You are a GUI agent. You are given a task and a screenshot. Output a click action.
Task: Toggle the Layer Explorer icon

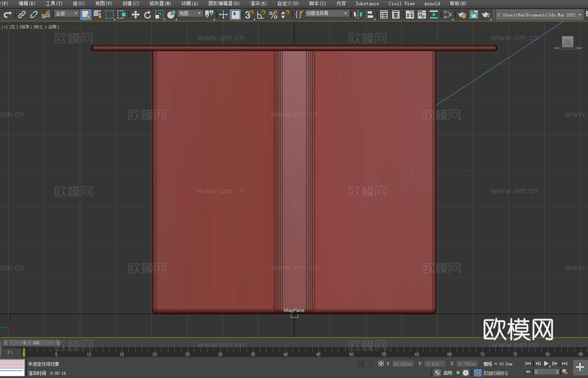(x=396, y=14)
